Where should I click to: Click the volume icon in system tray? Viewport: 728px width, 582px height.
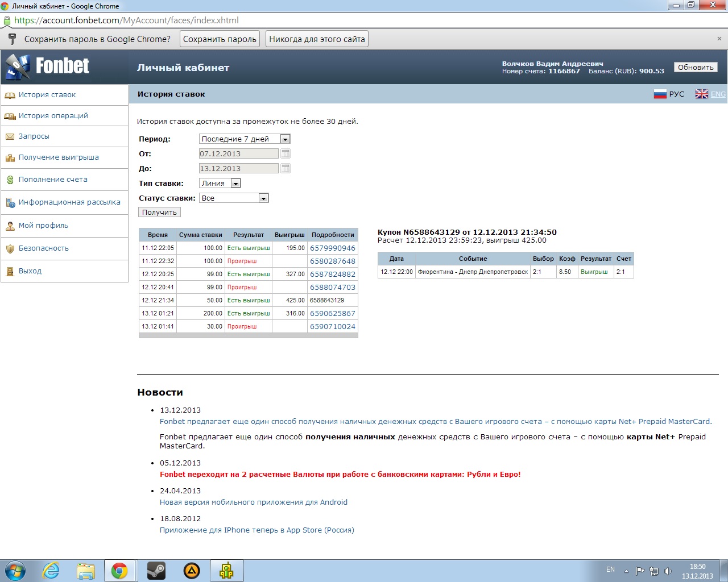tap(668, 571)
